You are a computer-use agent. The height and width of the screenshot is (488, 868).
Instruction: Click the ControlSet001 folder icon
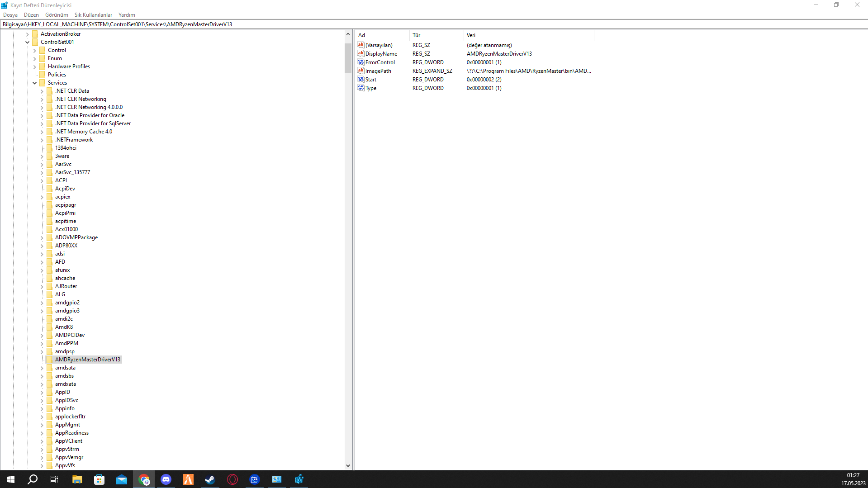click(35, 42)
